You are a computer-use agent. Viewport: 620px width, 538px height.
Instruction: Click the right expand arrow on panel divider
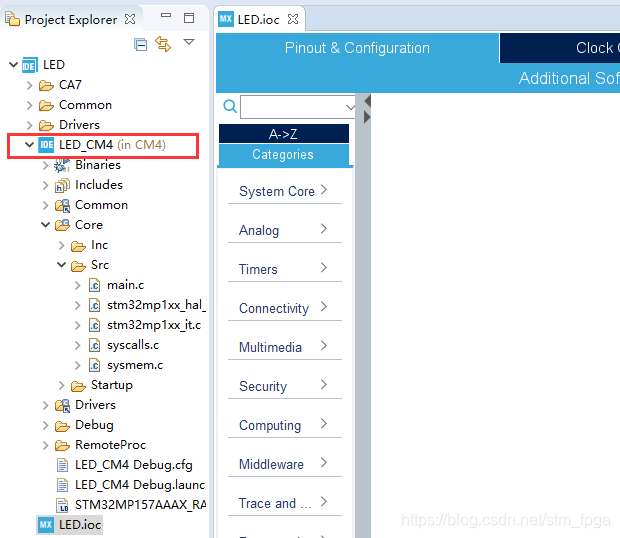[367, 117]
